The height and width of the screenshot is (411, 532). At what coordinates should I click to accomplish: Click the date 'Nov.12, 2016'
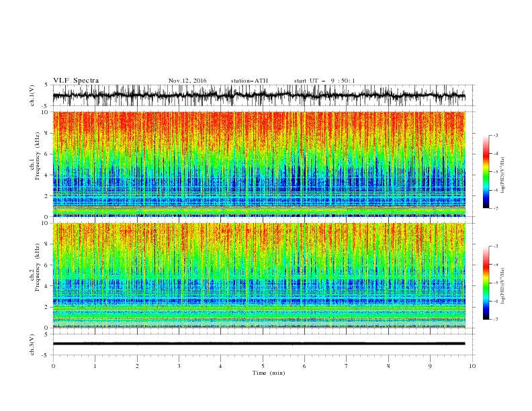(x=187, y=81)
